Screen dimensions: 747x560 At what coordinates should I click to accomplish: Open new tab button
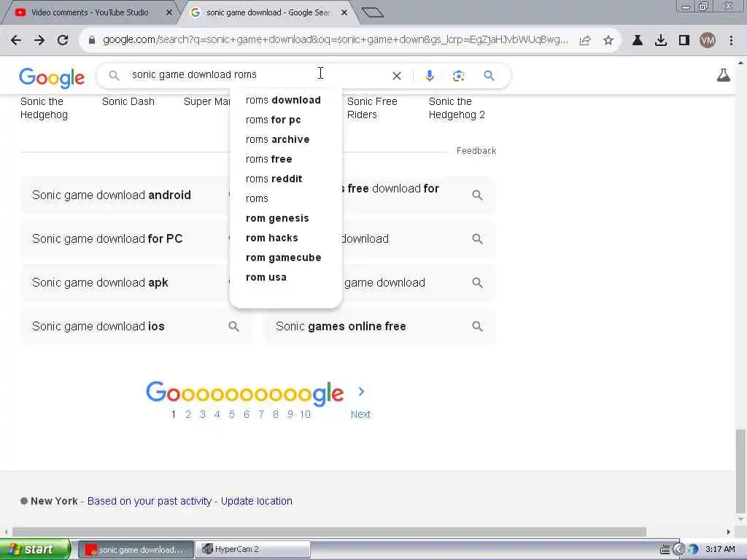[373, 12]
